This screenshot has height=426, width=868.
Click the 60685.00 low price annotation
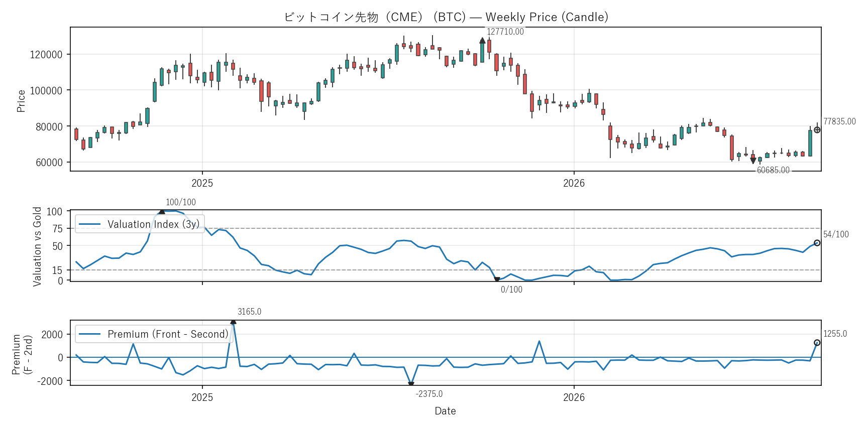[x=773, y=170]
